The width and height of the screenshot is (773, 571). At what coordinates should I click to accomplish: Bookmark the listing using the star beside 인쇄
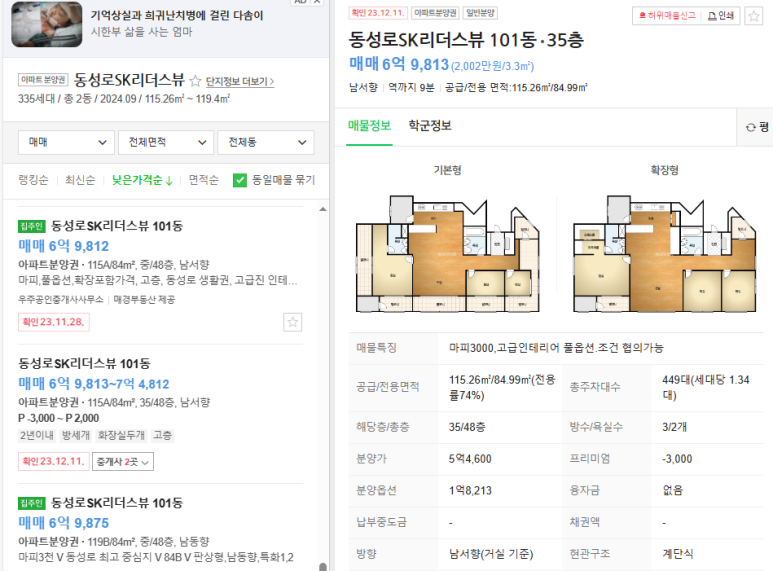tap(753, 16)
